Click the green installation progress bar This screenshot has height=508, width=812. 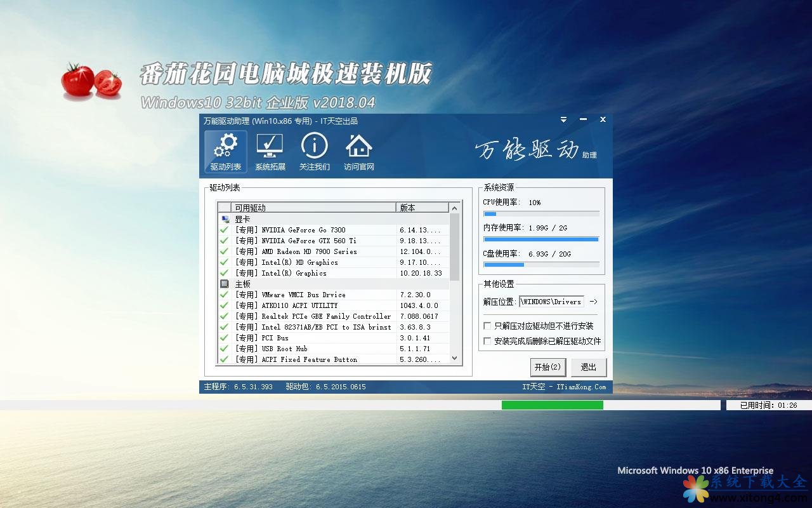point(553,405)
